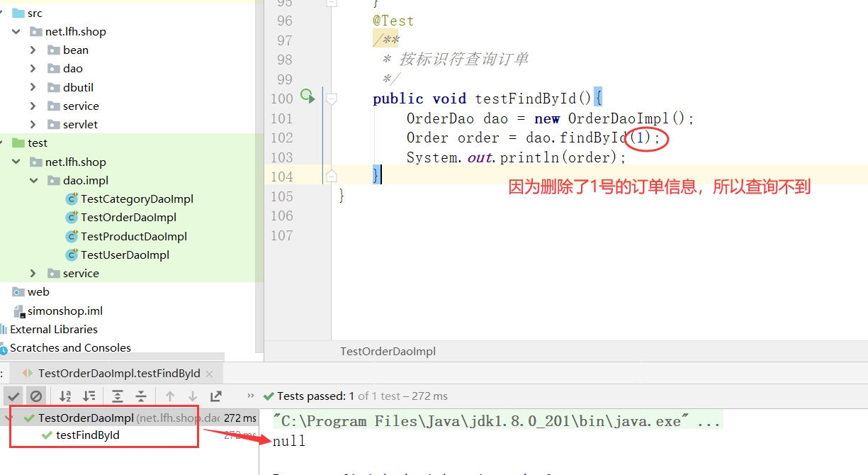Open TestUserDaoImpl class
Viewport: 868px width, 475px height.
click(125, 255)
